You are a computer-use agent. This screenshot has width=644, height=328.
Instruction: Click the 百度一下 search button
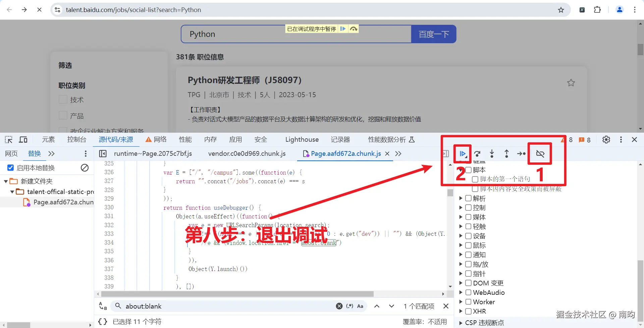pos(433,34)
